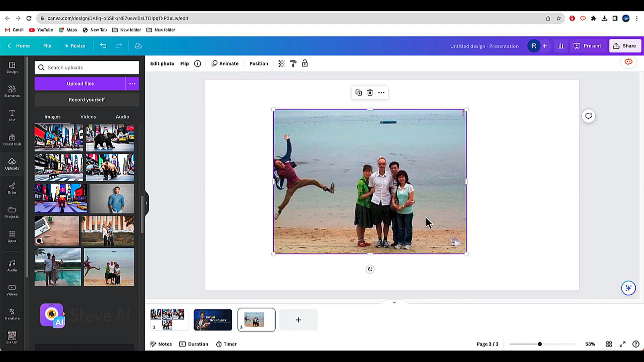Screen dimensions: 644x362
Task: Click the 58% zoom percentage
Action: [x=590, y=344]
